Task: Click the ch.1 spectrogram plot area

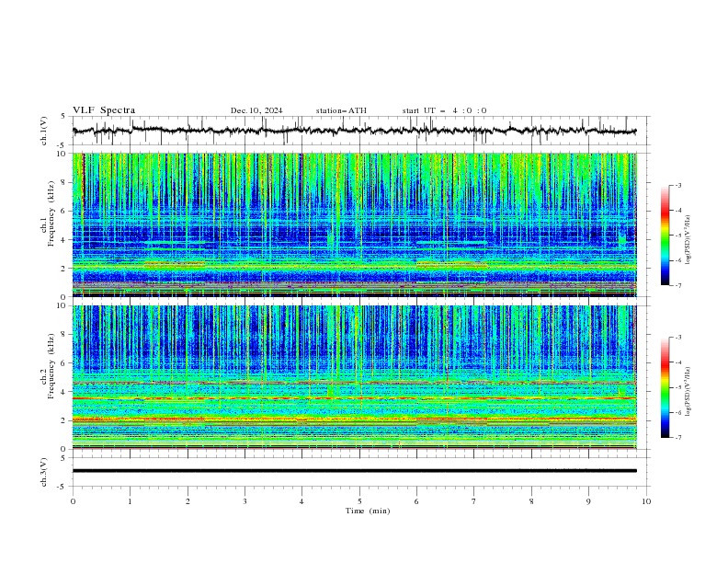Action: tap(355, 224)
